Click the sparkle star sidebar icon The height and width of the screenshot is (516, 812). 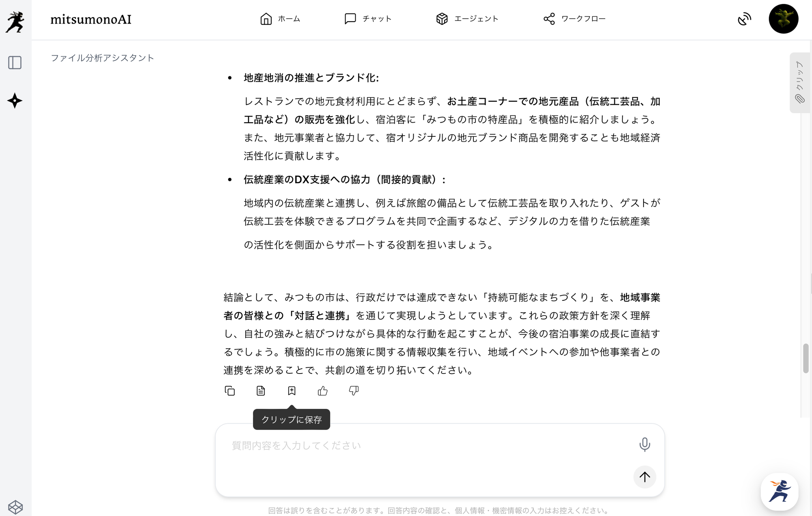15,101
